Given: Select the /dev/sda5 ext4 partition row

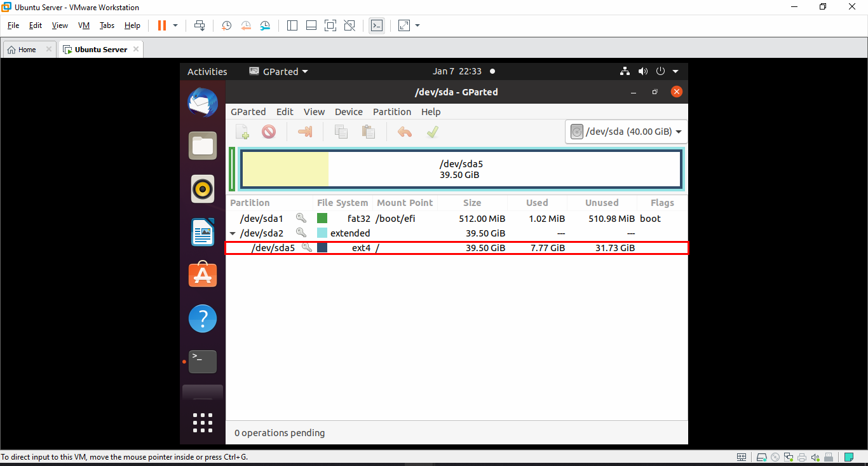Looking at the screenshot, I should tap(457, 248).
